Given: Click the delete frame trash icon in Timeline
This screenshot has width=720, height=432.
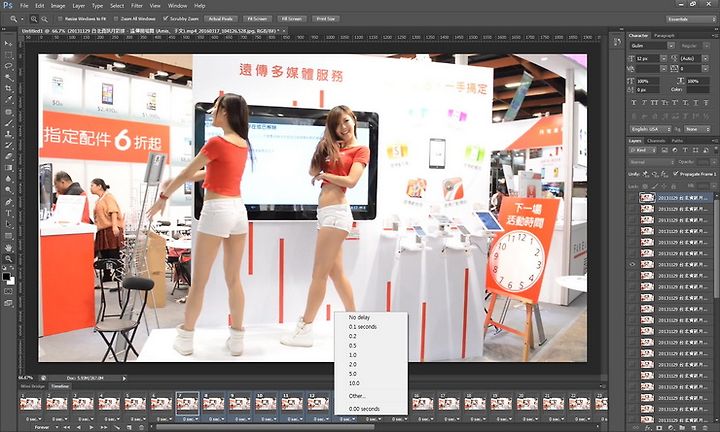Looking at the screenshot, I should pos(141,427).
